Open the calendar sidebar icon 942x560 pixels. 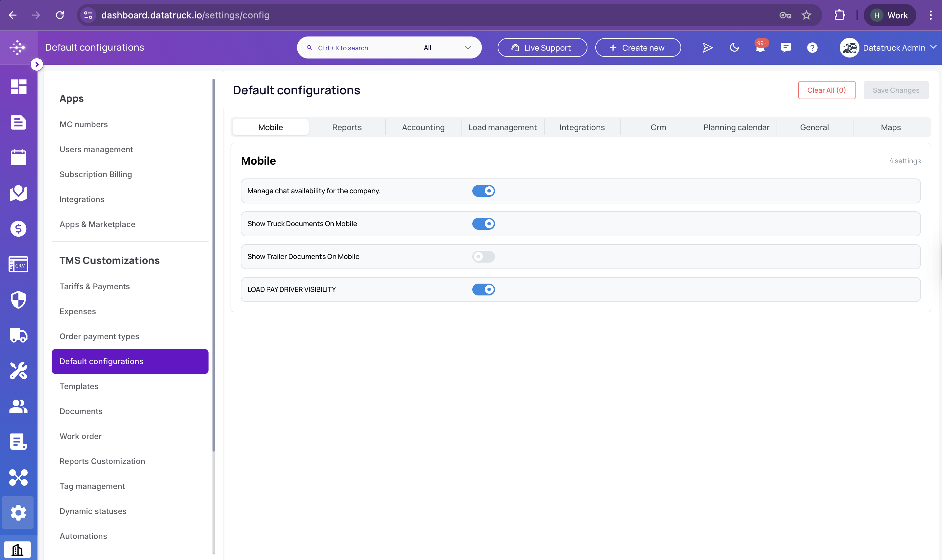18,157
